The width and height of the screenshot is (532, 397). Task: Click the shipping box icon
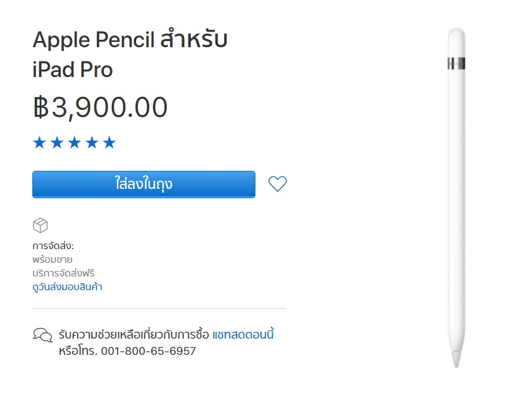click(41, 225)
